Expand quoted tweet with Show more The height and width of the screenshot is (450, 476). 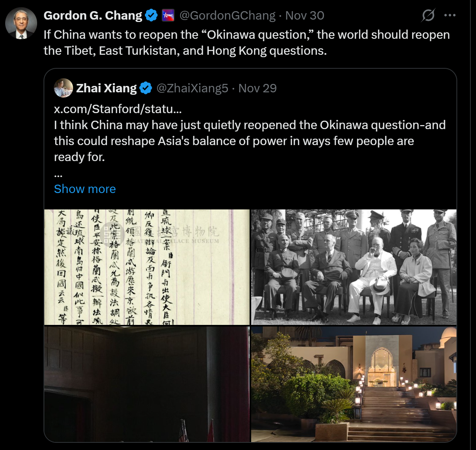(85, 189)
